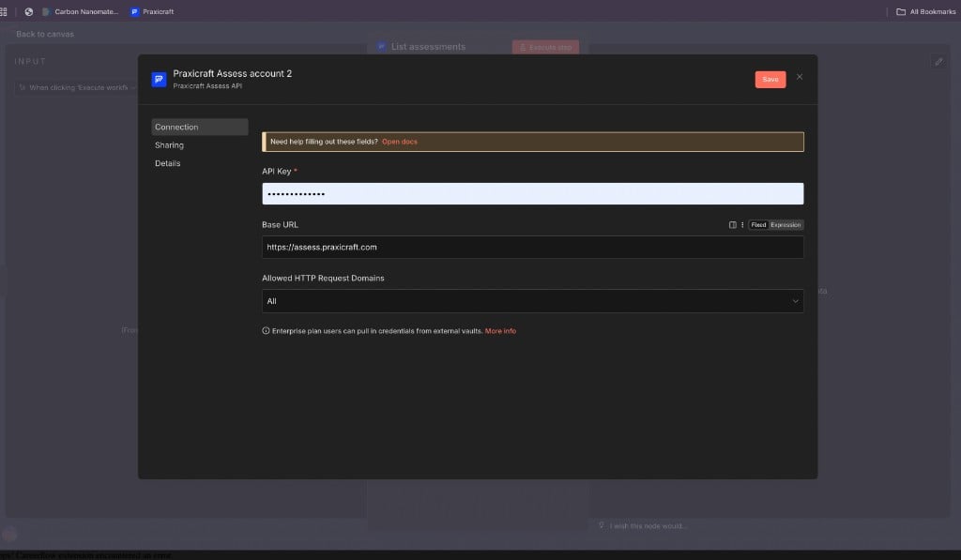Open the Connection tab
This screenshot has height=560, width=961.
click(x=200, y=127)
